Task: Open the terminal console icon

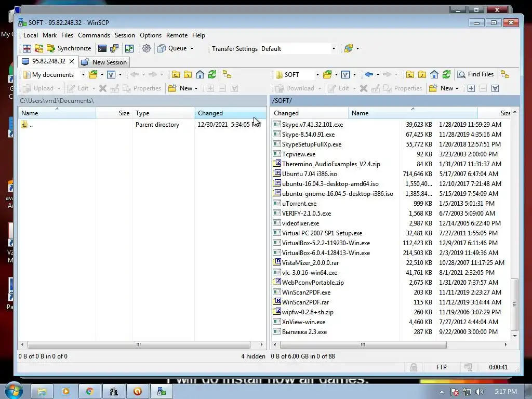Action: (102, 48)
